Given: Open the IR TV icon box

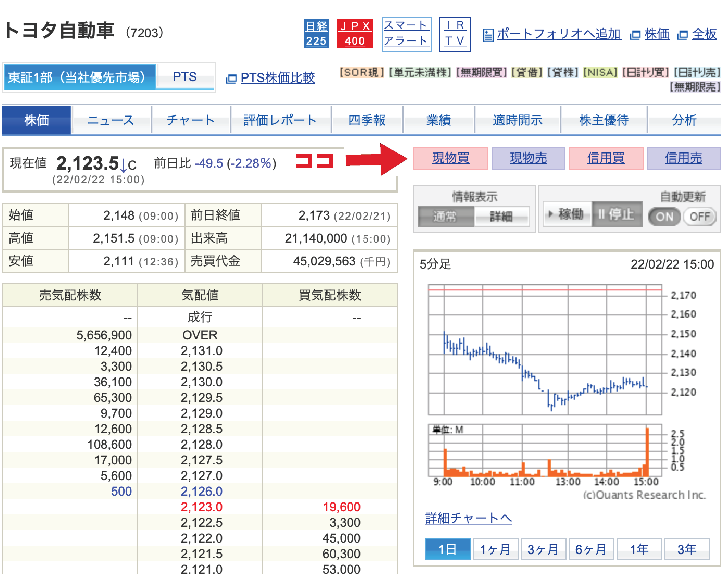Looking at the screenshot, I should pyautogui.click(x=454, y=34).
